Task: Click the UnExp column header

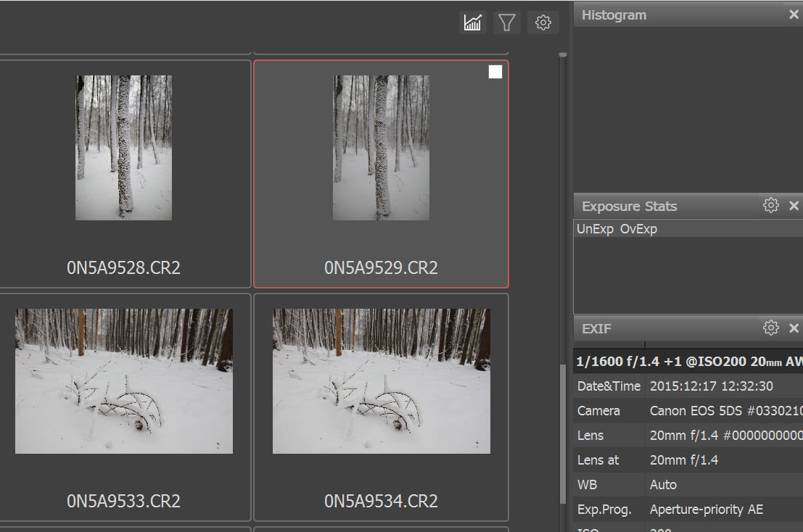Action: coord(595,229)
